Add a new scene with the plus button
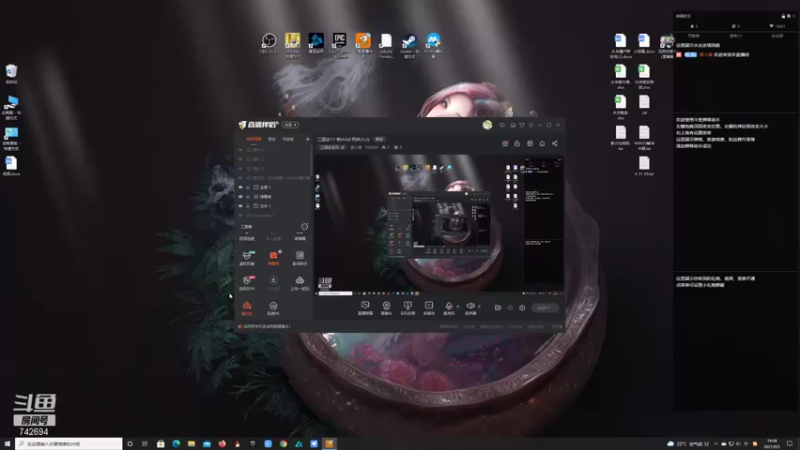Viewport: 800px width, 450px height. [307, 139]
